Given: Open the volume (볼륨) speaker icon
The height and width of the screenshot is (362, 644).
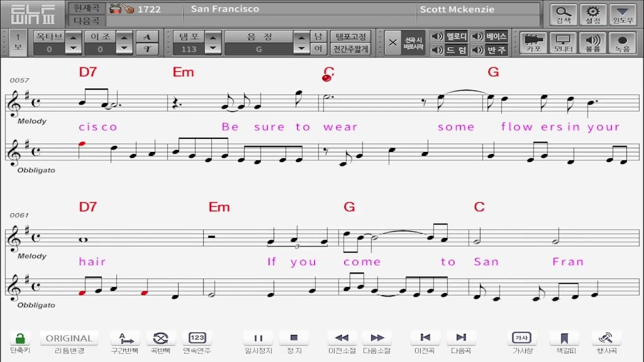Looking at the screenshot, I should click(x=593, y=43).
